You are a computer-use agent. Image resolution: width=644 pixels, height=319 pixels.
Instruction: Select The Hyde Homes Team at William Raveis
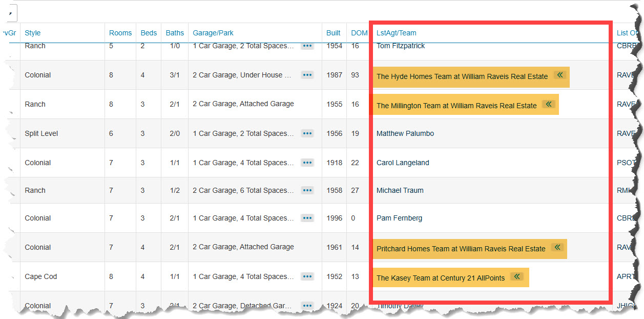(462, 76)
